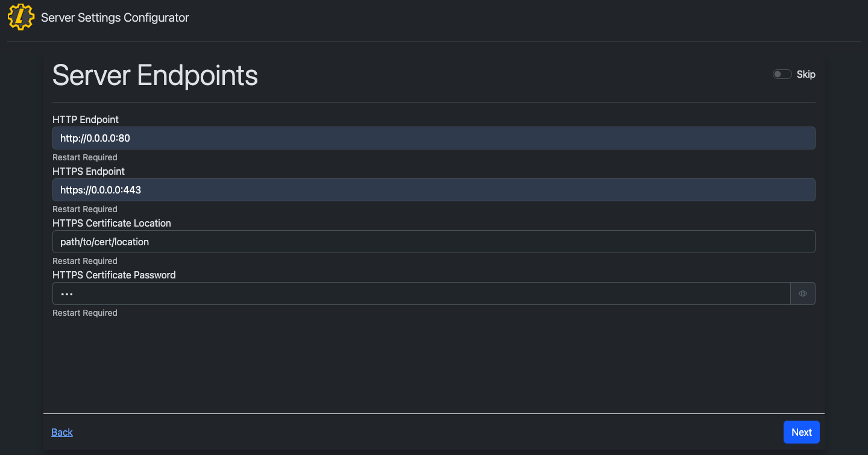Click Restart Required note under Certificate Location

click(x=85, y=261)
